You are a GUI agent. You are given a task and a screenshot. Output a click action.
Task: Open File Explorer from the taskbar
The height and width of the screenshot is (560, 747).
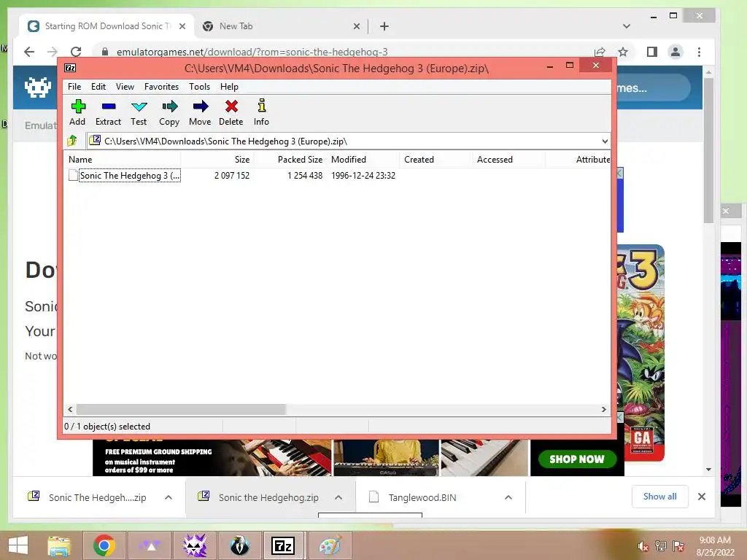(58, 545)
